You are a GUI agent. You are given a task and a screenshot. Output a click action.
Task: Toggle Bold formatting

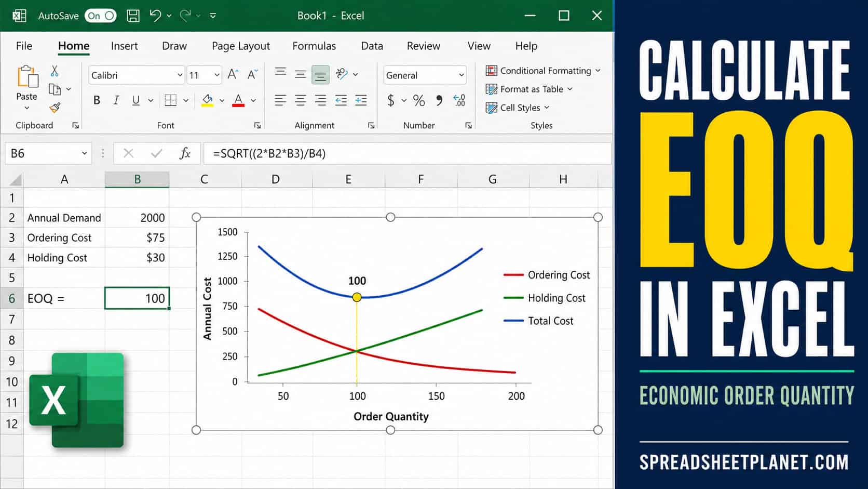[97, 100]
